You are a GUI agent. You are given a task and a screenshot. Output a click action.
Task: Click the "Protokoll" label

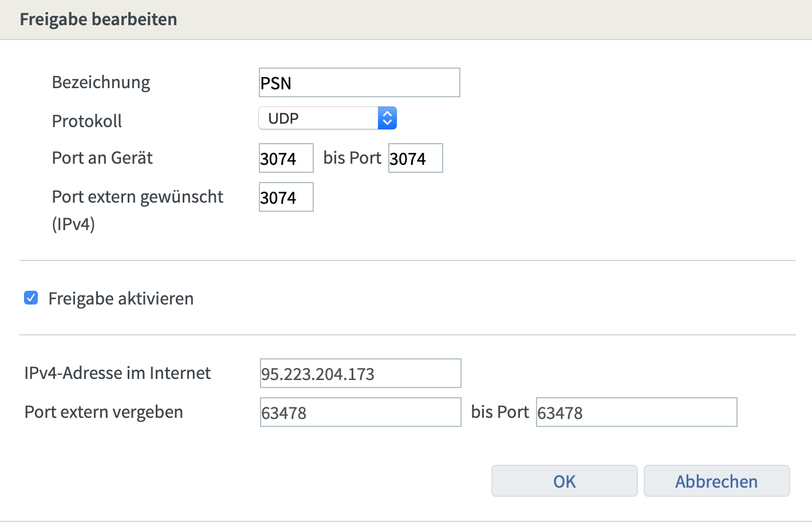point(87,121)
